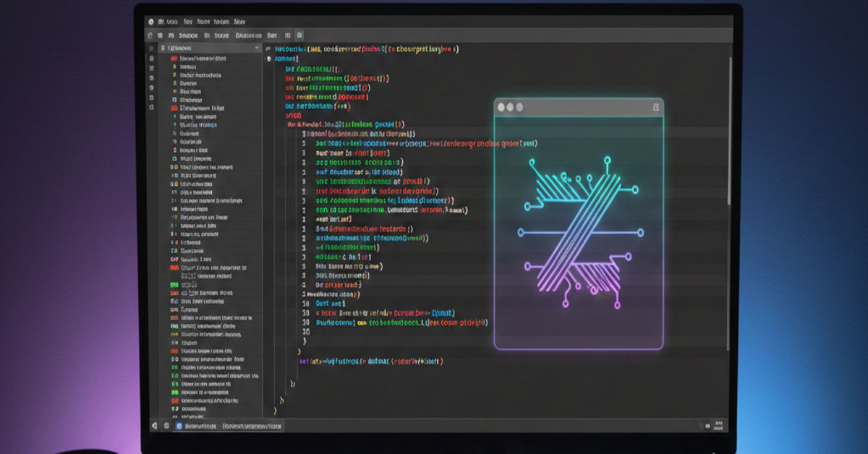
Task: Open the dropdown arrow in the sidebar header
Action: coord(257,47)
